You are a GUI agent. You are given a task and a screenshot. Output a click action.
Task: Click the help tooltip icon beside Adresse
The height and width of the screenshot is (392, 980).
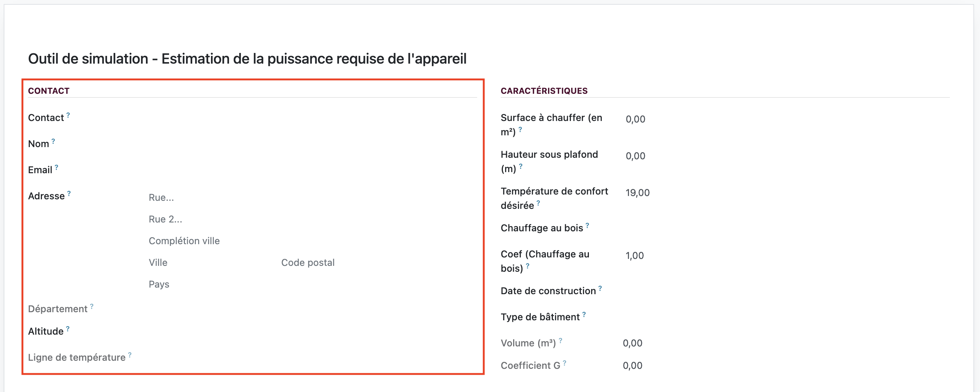point(69,193)
